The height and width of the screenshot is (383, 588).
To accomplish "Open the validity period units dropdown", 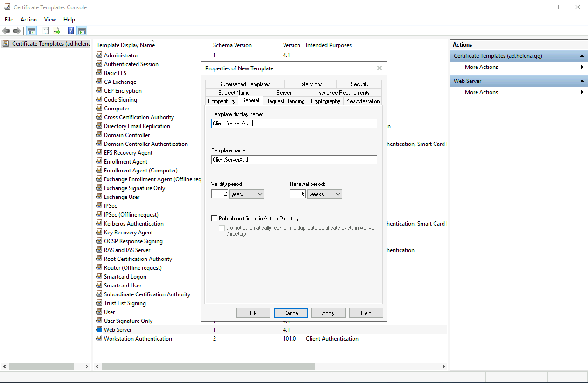I will (247, 194).
